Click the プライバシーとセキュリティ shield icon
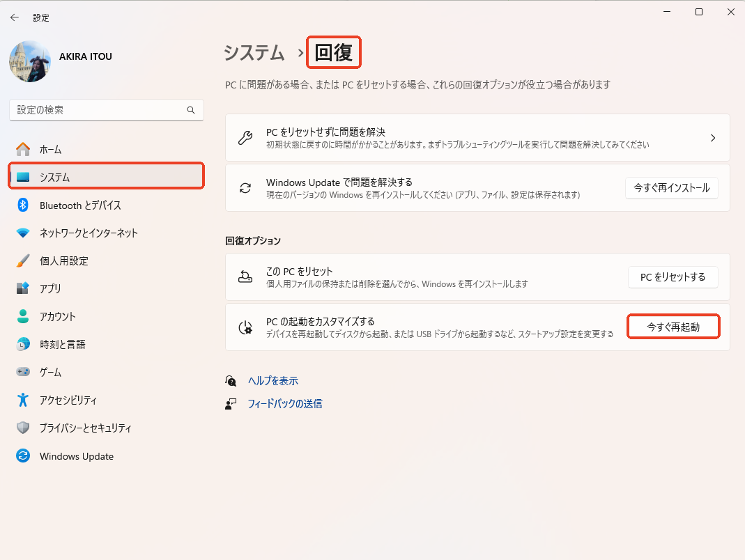Screen dimensions: 745x560 click(23, 428)
